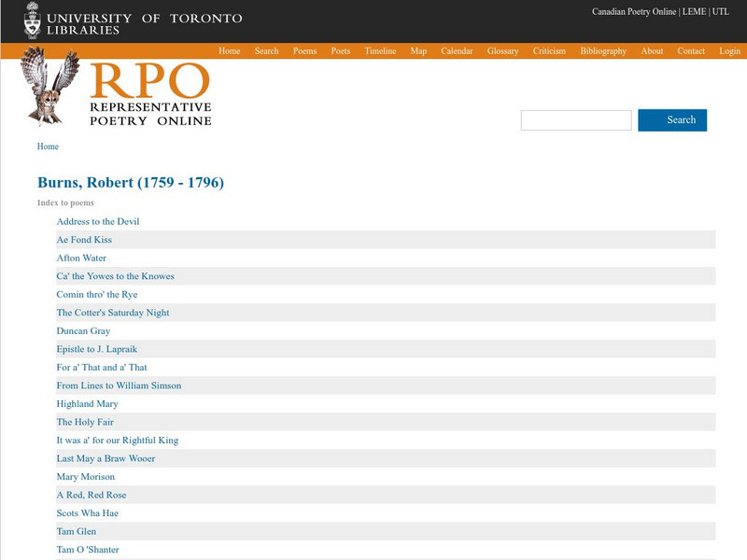Image resolution: width=747 pixels, height=560 pixels.
Task: Open poem Address to the Devil
Action: point(98,221)
